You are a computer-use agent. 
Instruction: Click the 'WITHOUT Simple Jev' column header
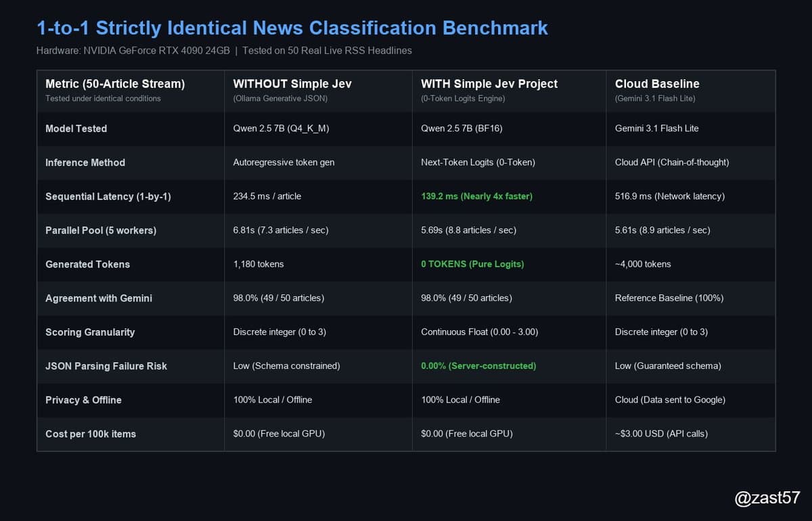292,84
